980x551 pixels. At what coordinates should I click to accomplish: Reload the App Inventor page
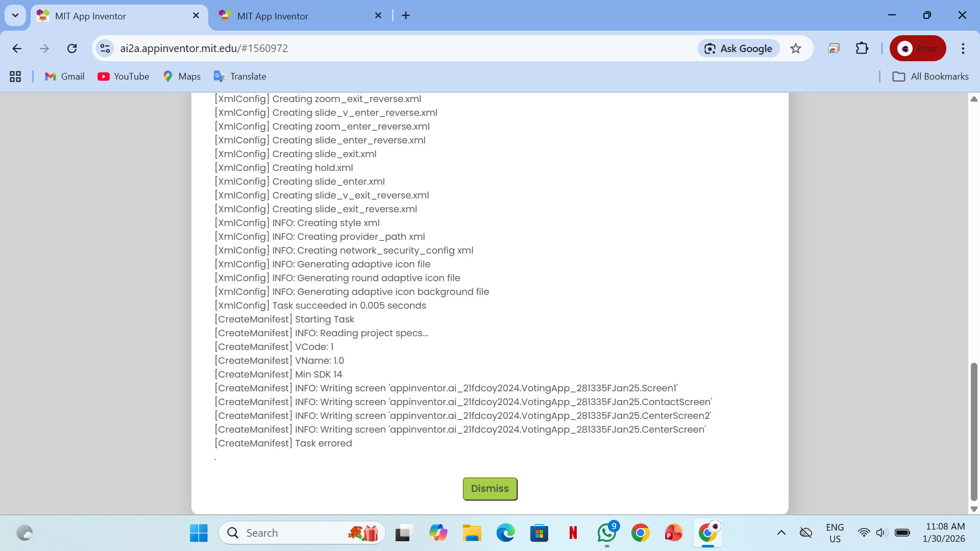[72, 48]
